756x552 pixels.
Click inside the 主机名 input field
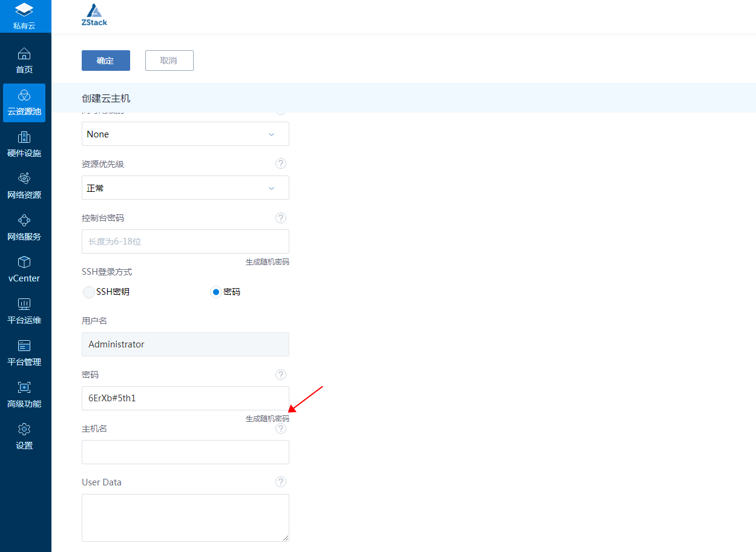click(185, 452)
